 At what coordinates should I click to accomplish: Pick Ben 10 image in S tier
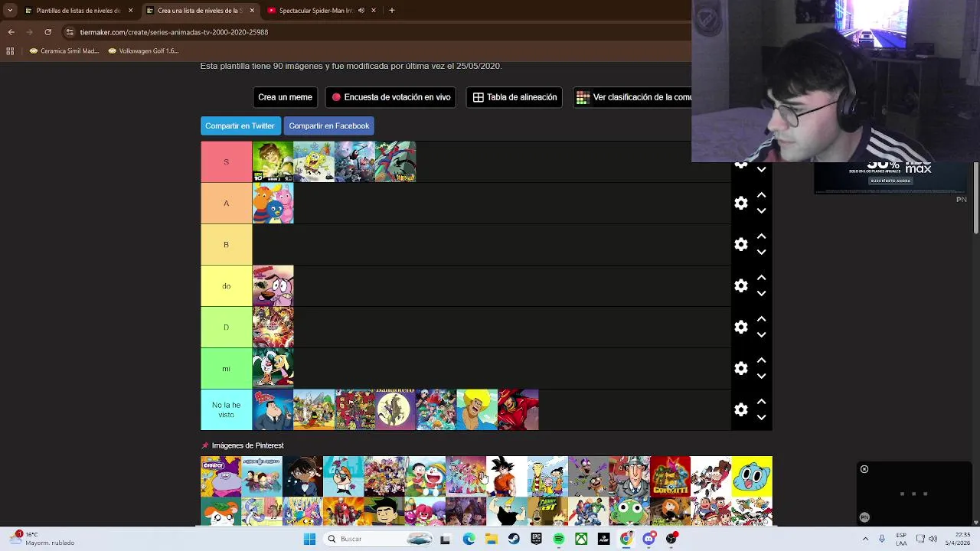(x=273, y=161)
